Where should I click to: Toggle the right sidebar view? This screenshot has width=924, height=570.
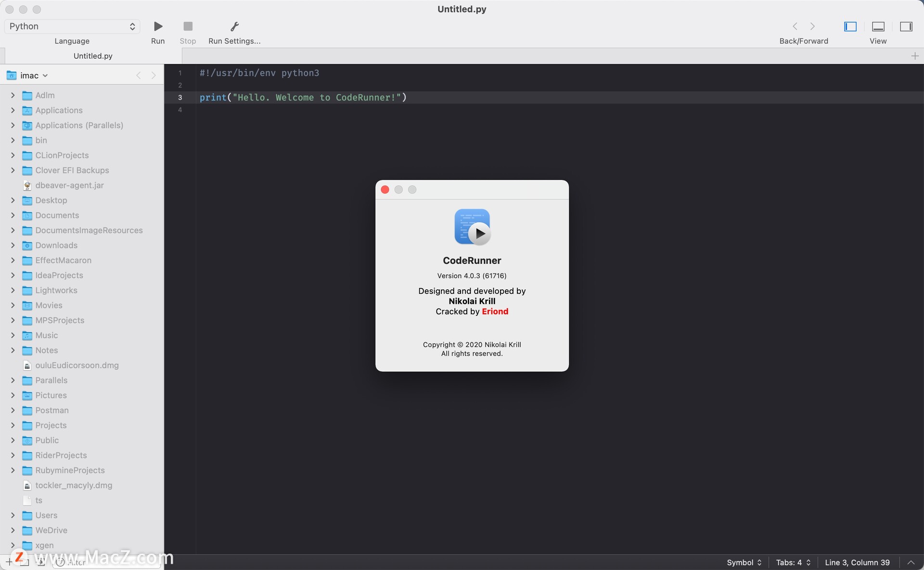[x=906, y=26]
